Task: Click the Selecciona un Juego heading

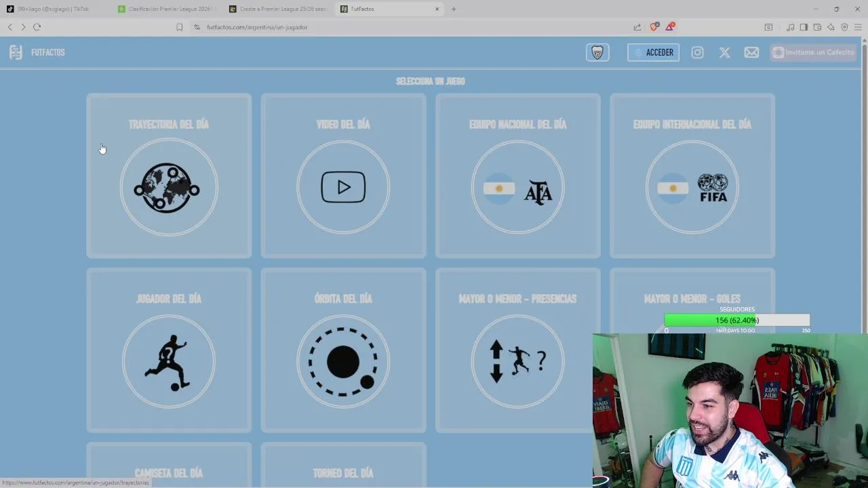Action: point(431,81)
